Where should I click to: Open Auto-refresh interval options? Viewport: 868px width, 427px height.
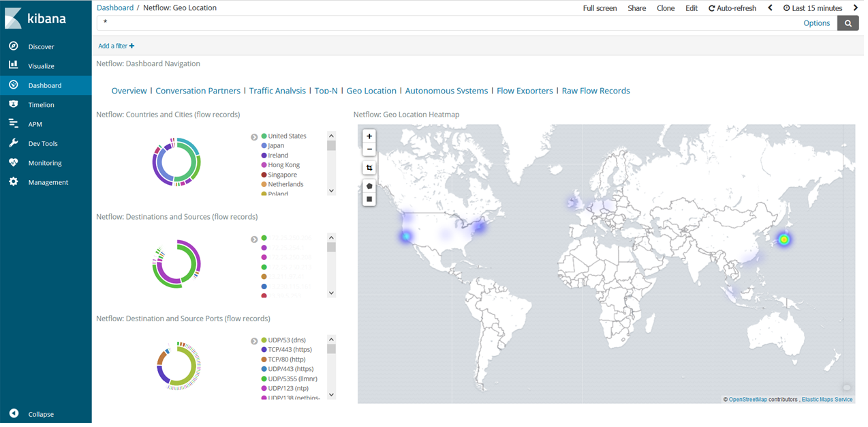pyautogui.click(x=732, y=8)
